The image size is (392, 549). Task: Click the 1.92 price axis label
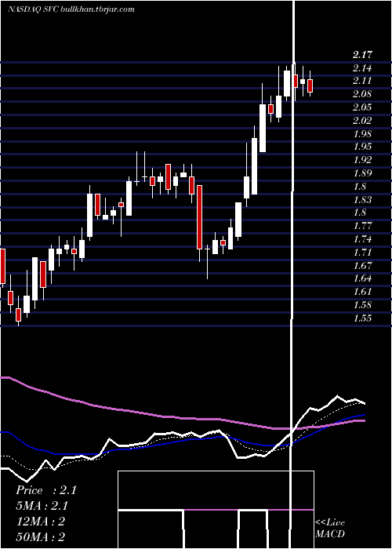tap(362, 160)
